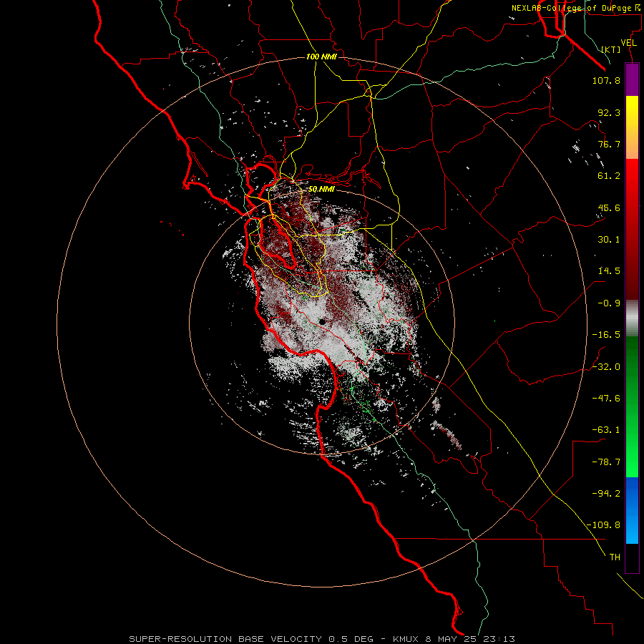The height and width of the screenshot is (644, 644).
Task: Select the -109.8 knot scale value
Action: tap(603, 525)
